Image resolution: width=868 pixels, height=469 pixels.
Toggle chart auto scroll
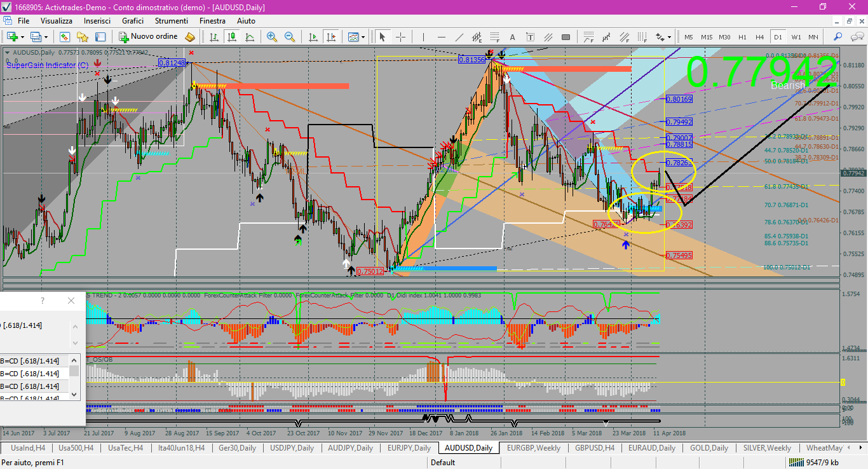click(x=313, y=37)
